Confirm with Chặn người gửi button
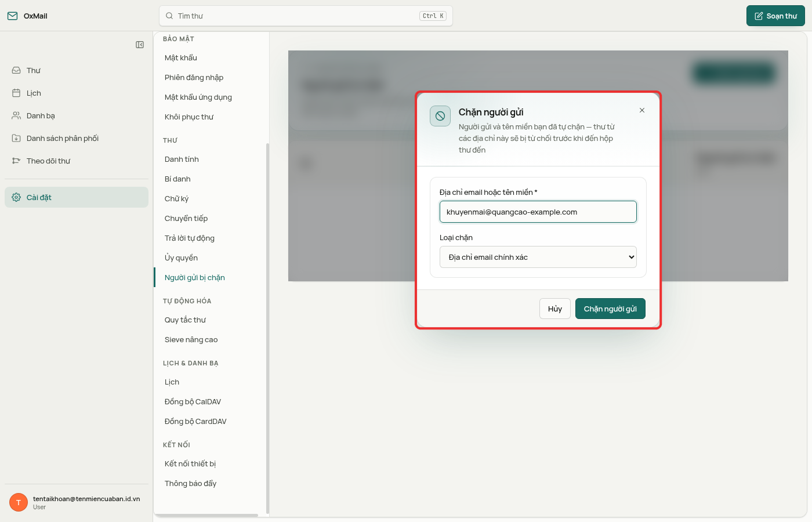The image size is (812, 522). (610, 309)
